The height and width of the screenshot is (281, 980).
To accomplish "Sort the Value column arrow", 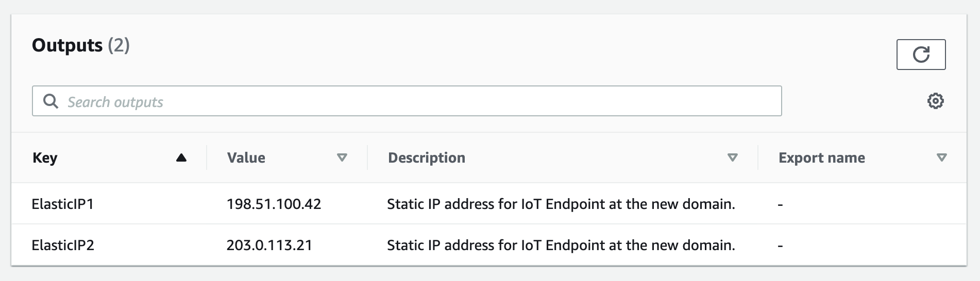I will (x=342, y=158).
